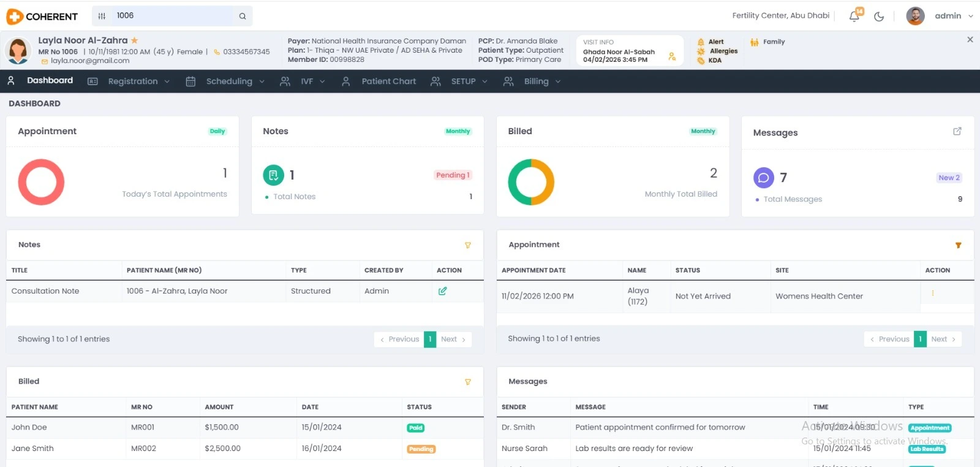
Task: Close the patient info banner
Action: 970,40
